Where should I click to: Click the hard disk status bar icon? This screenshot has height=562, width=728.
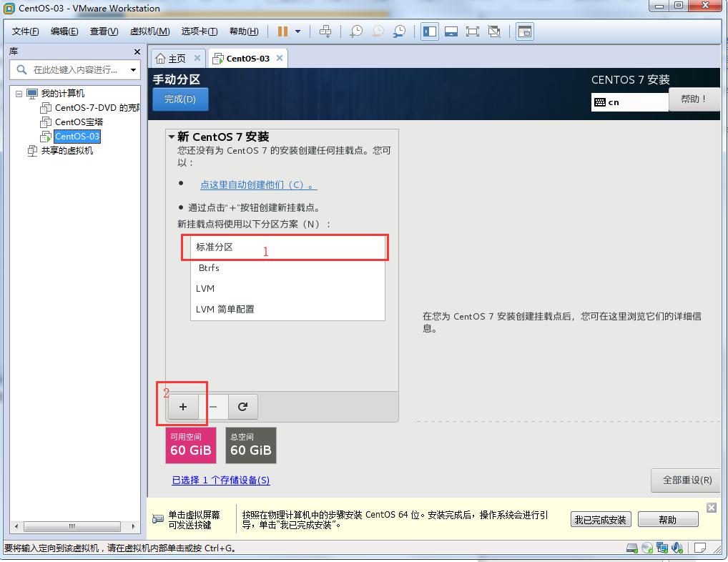(x=632, y=548)
